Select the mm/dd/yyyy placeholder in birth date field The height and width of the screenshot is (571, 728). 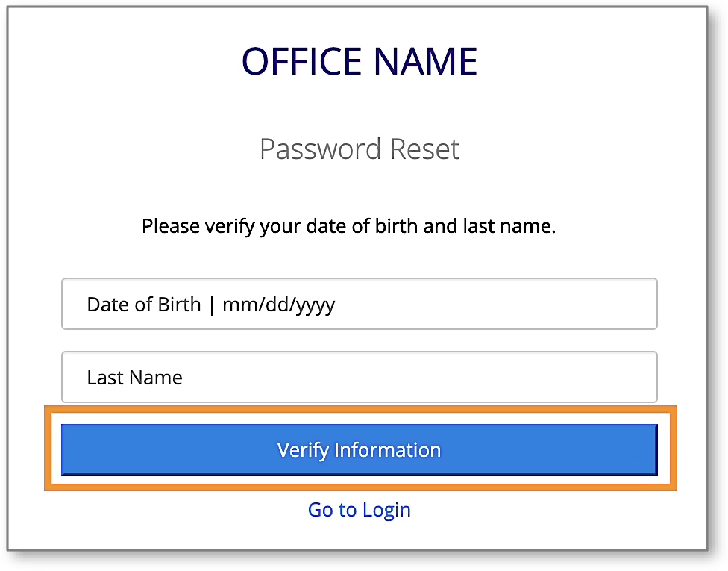pyautogui.click(x=278, y=305)
